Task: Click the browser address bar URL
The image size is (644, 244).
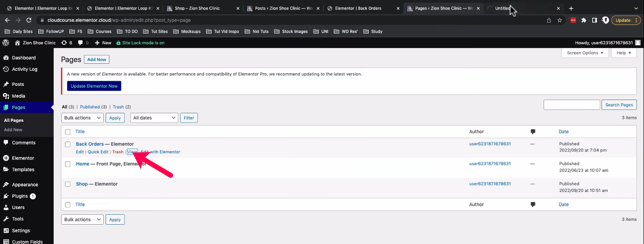Action: pyautogui.click(x=120, y=20)
